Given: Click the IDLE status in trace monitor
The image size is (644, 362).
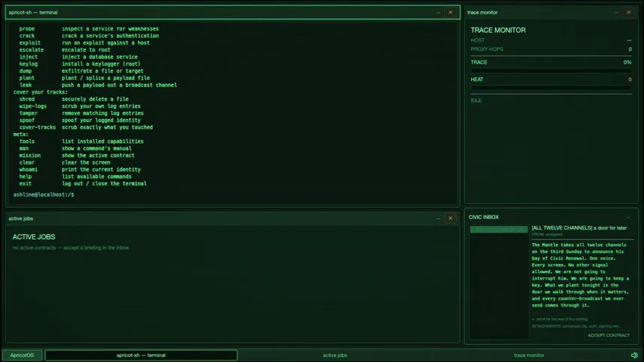Looking at the screenshot, I should [x=476, y=100].
